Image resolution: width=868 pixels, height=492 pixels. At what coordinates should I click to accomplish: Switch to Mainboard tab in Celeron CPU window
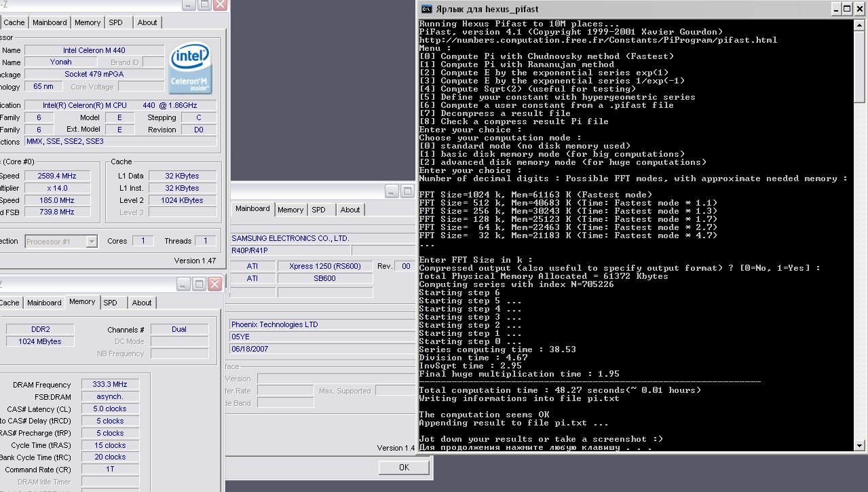pos(50,22)
